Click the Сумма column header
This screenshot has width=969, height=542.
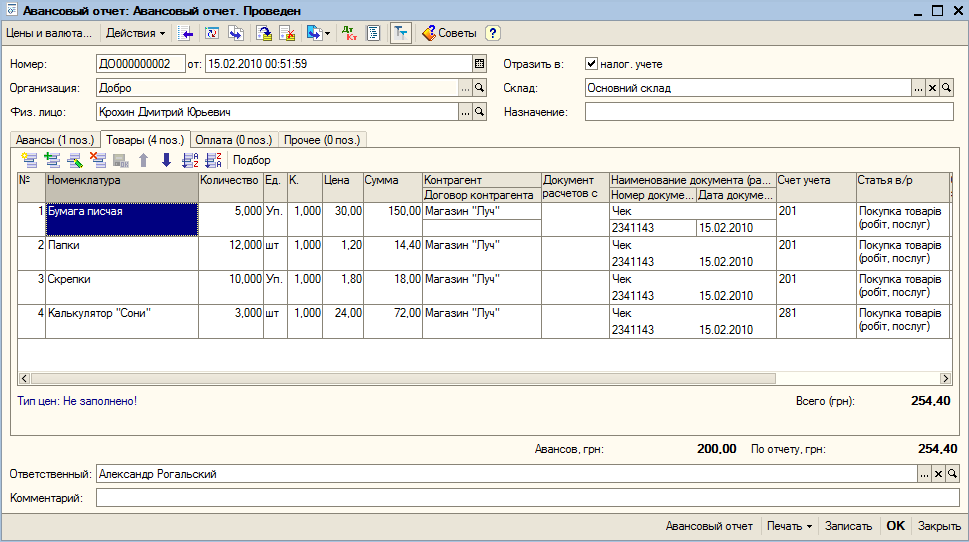(393, 187)
